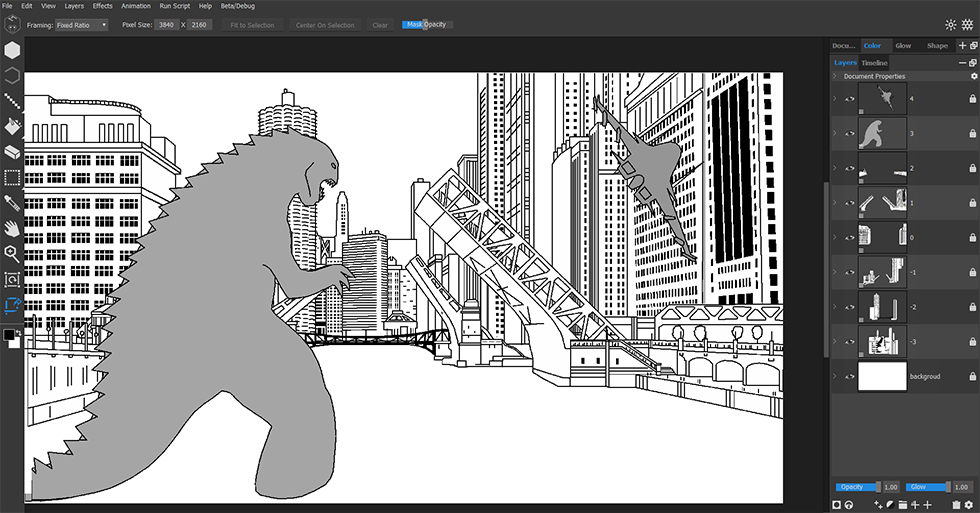Select the zoom magnifier tool
The image size is (980, 513).
[12, 254]
